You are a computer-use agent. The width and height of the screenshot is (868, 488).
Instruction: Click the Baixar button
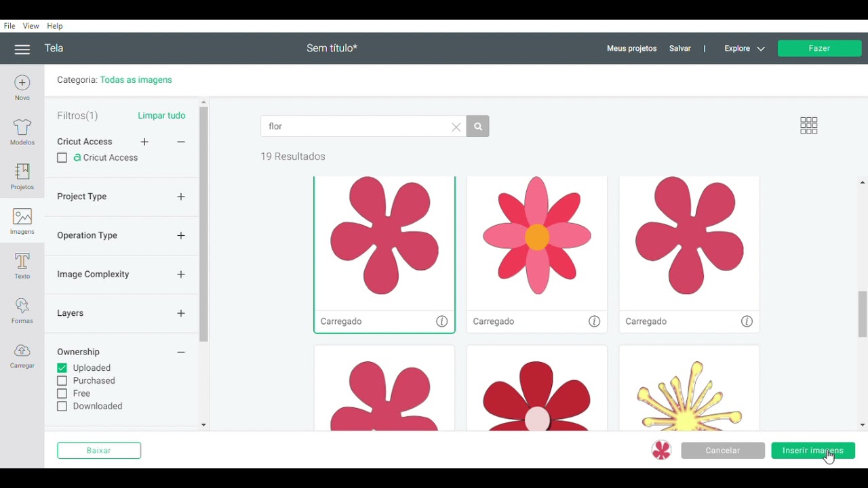point(99,450)
